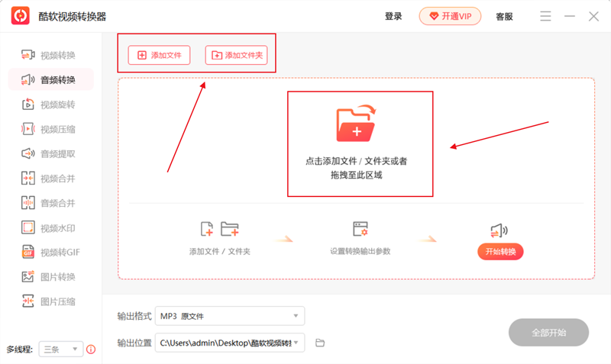611x364 pixels.
Task: Switch to 视频转GIF menu item
Action: point(50,253)
